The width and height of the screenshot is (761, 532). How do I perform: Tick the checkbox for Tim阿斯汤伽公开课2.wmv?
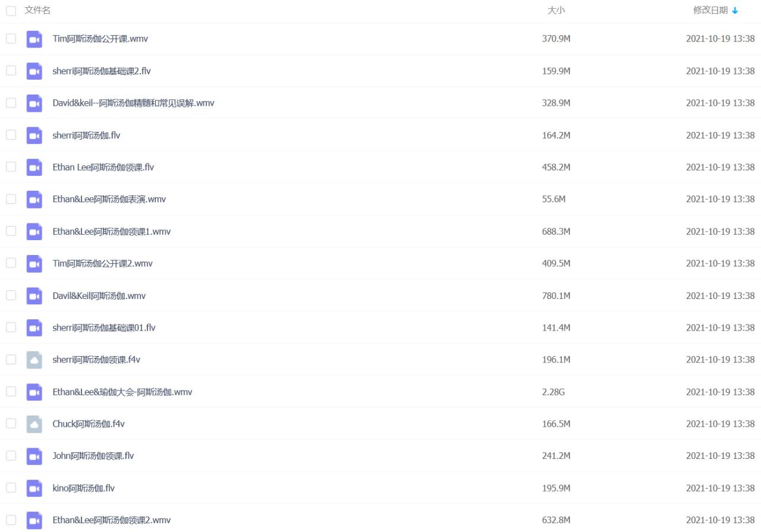pos(11,263)
